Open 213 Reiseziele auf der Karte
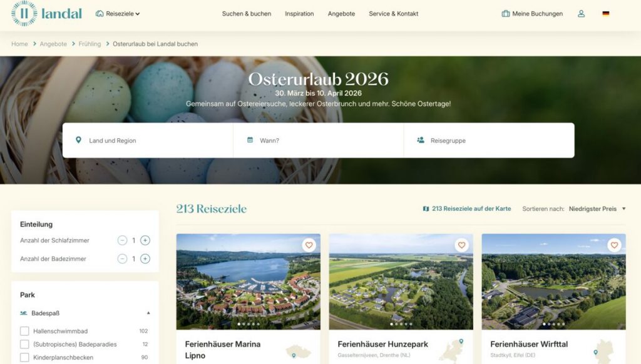This screenshot has width=641, height=364. pyautogui.click(x=467, y=209)
